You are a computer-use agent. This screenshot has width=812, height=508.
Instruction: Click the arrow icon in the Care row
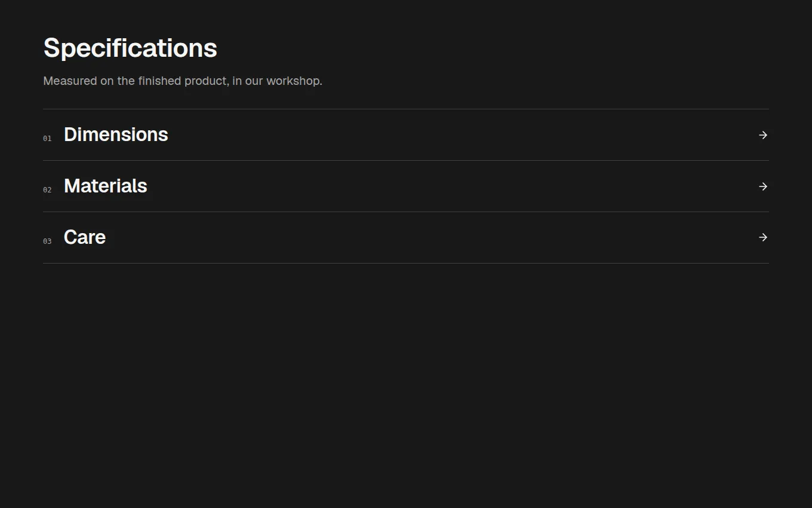pyautogui.click(x=762, y=237)
